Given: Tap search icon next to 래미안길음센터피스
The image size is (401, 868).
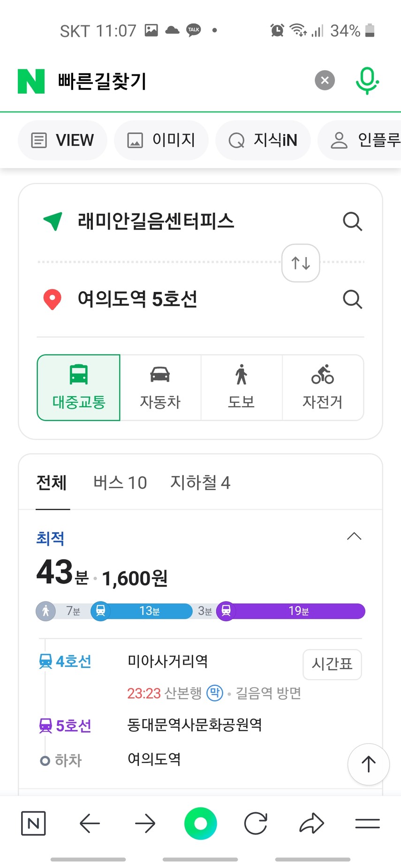Looking at the screenshot, I should (352, 221).
